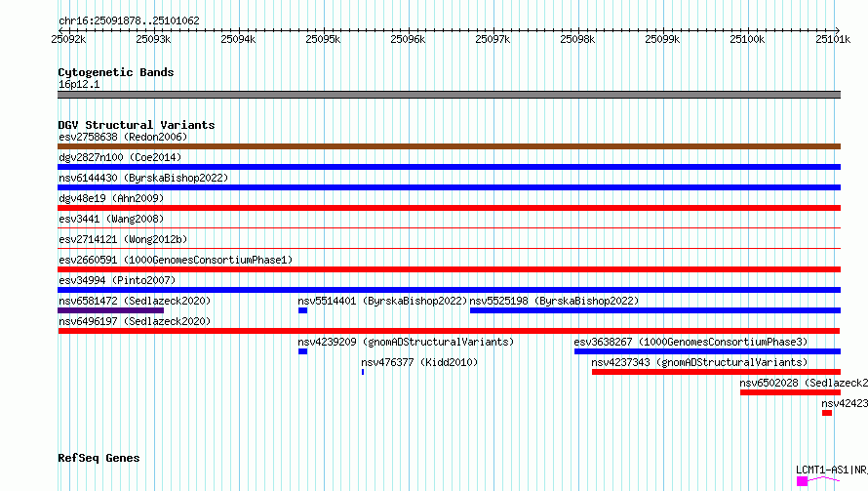Image resolution: width=868 pixels, height=491 pixels.
Task: Open the dgv2827n100 (Coe2014) label
Action: (120, 157)
